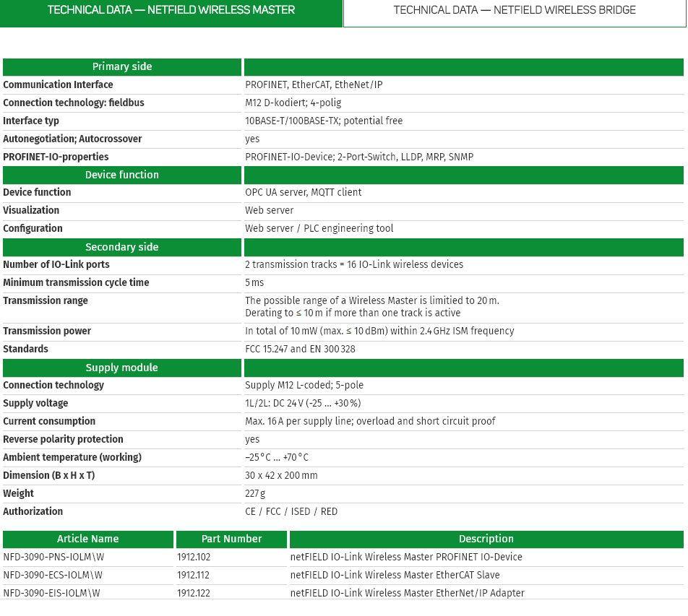The height and width of the screenshot is (616, 688).
Task: Click PROFINET-IO-properties label
Action: pos(56,157)
